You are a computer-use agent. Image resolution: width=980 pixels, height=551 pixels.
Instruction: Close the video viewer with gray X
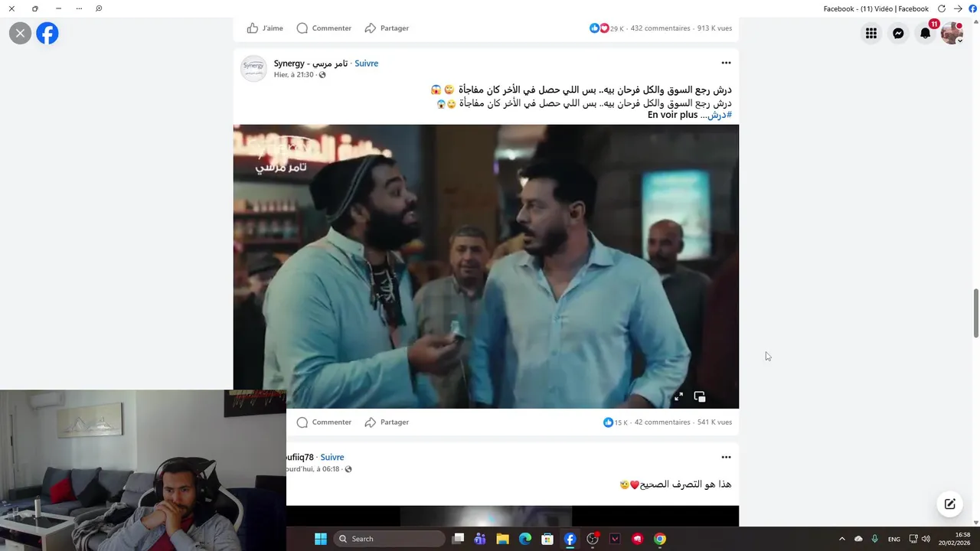click(20, 33)
